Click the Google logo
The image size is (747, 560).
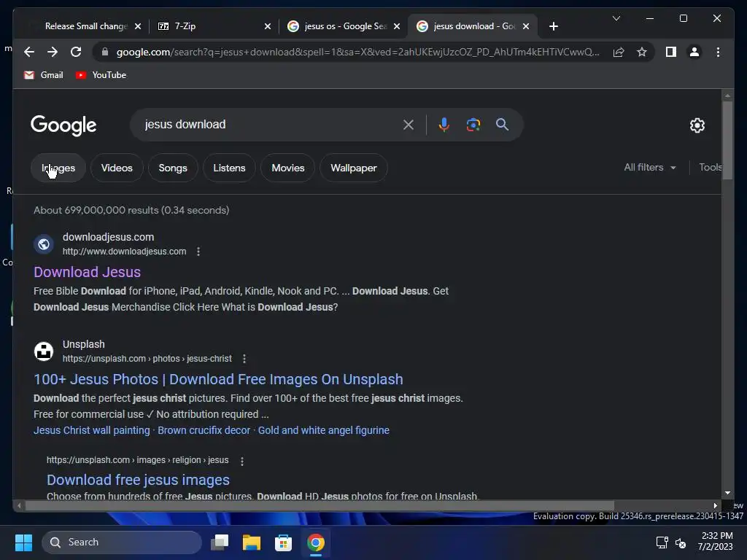click(x=63, y=125)
